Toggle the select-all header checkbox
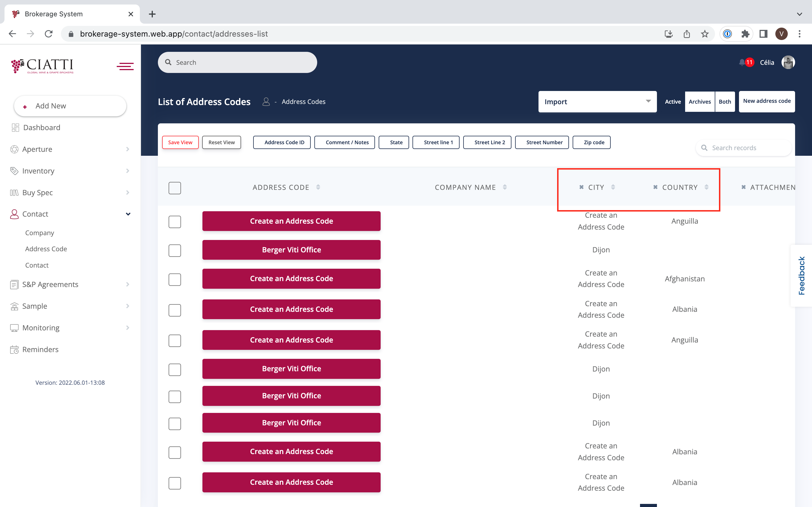 175,188
